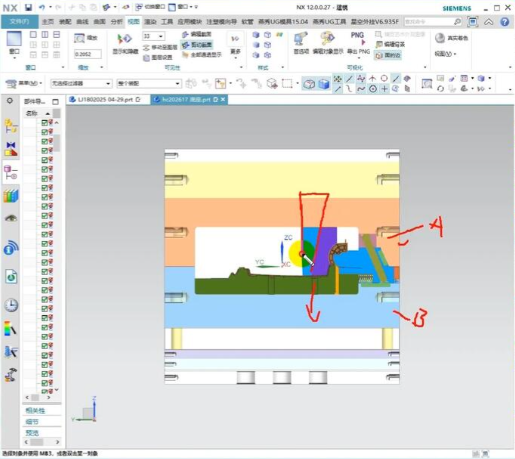
Task: Open the Roles icon at the bottom of the resource bar
Action: pyautogui.click(x=11, y=375)
